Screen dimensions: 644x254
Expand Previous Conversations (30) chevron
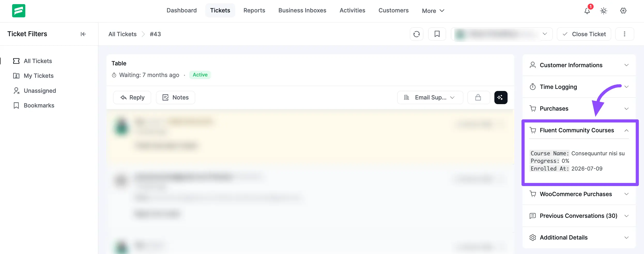pyautogui.click(x=626, y=216)
